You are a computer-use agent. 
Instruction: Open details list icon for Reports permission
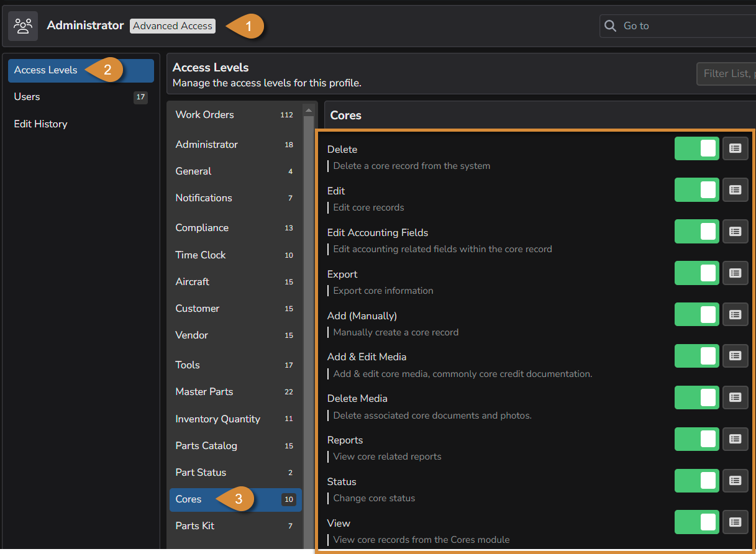735,439
